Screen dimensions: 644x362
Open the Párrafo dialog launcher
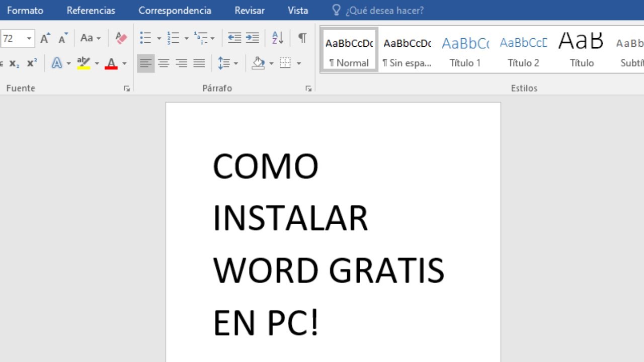(x=308, y=88)
